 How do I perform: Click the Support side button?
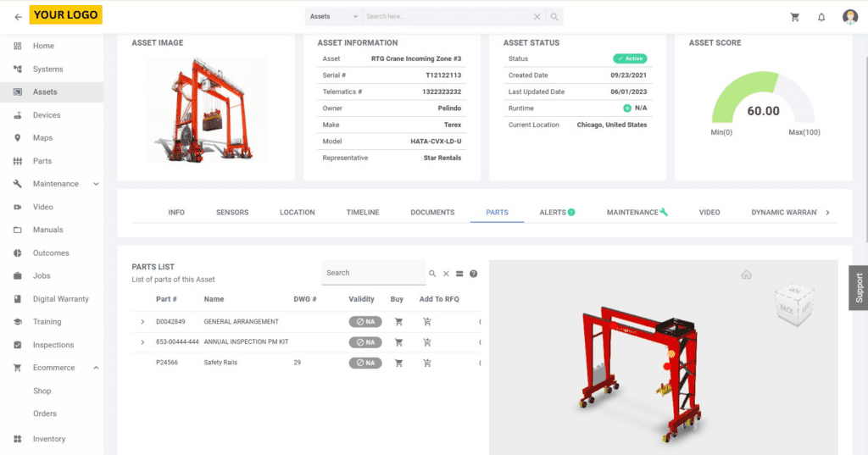point(858,287)
